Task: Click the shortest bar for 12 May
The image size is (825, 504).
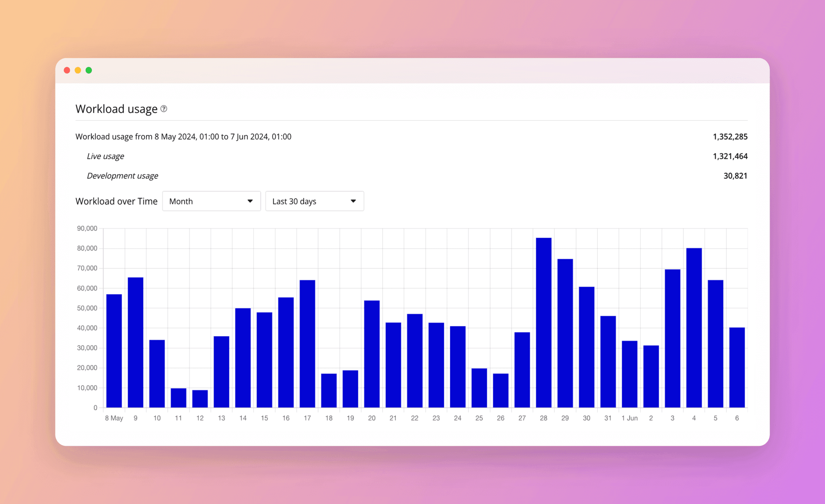Action: coord(200,399)
